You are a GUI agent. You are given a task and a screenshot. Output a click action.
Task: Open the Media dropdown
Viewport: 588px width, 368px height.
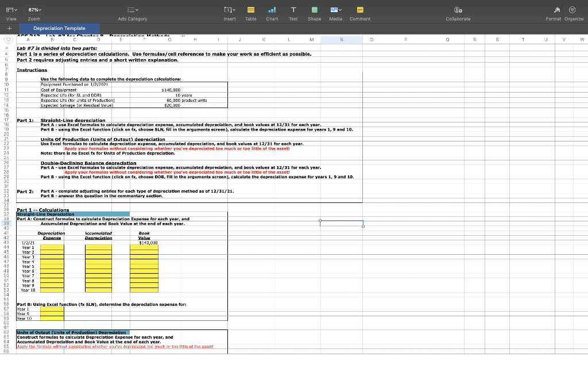pyautogui.click(x=335, y=10)
